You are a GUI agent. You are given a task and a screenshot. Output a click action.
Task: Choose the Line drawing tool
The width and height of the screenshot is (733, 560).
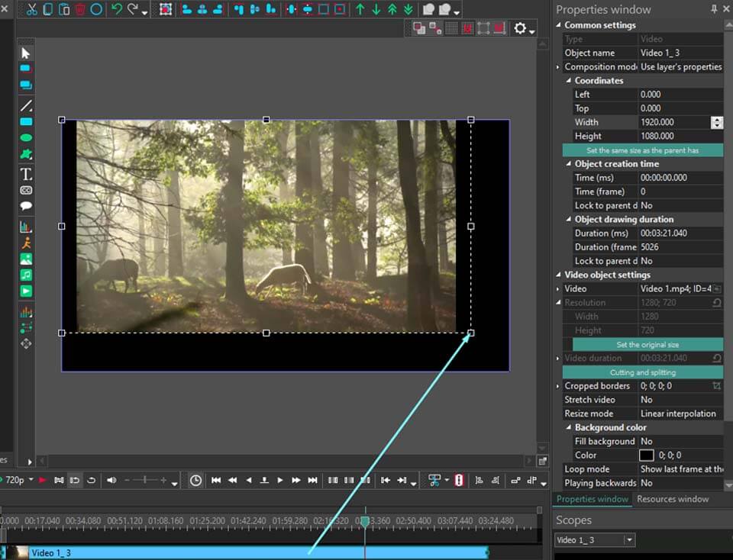(x=25, y=105)
